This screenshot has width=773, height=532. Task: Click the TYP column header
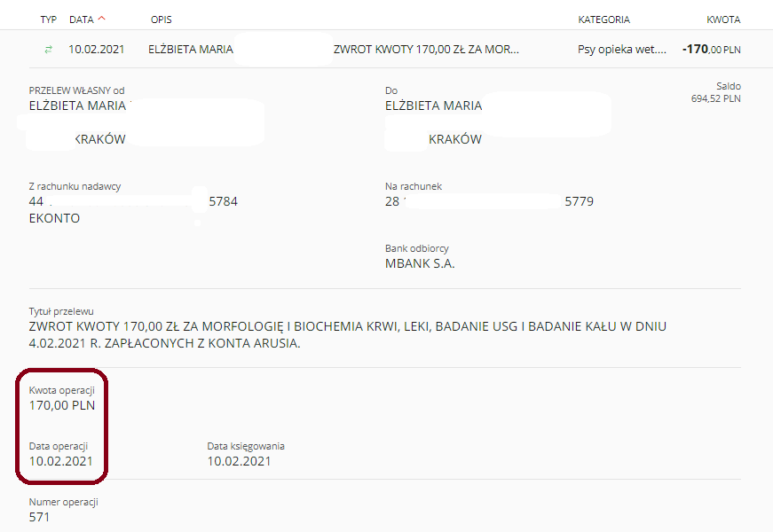(x=48, y=20)
